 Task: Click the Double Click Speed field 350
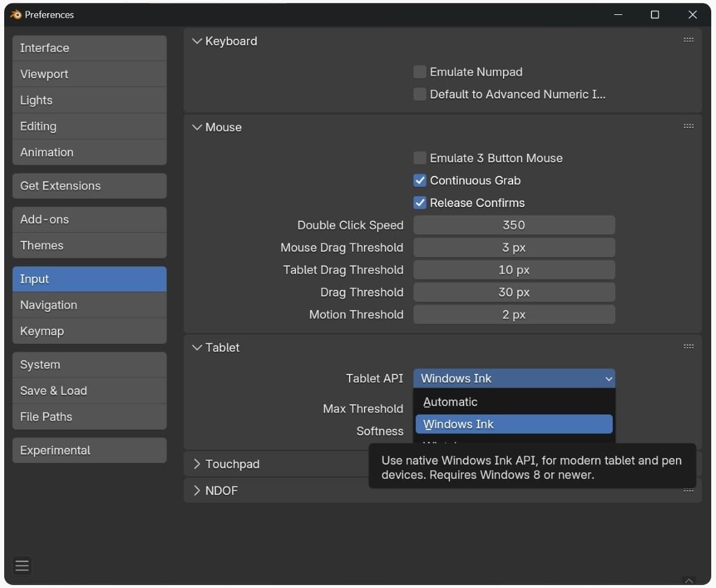[514, 225]
